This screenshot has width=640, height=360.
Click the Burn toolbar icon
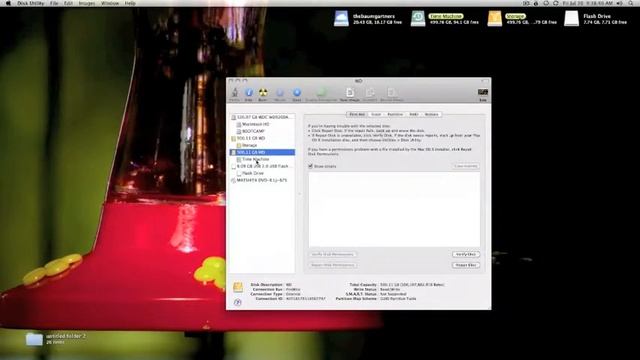pos(263,93)
